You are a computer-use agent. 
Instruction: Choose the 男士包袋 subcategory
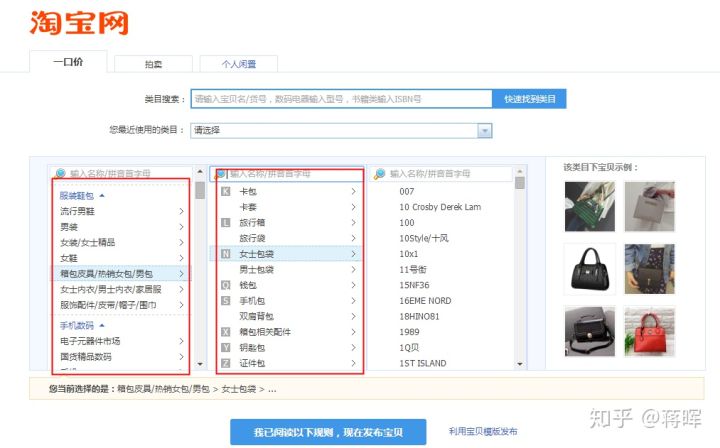point(287,269)
